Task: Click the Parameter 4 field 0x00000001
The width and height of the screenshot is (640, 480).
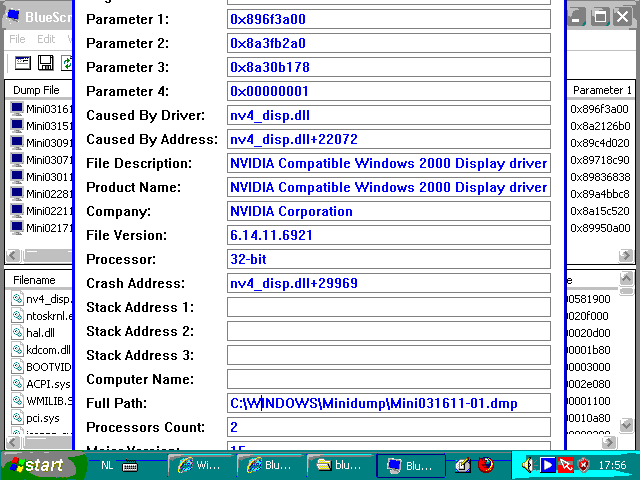Action: (389, 91)
